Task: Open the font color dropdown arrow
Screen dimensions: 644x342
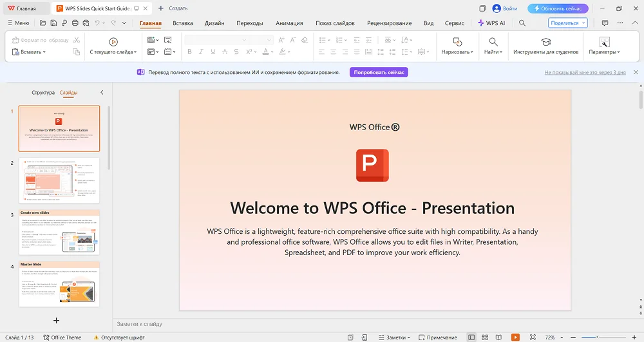Action: pos(272,52)
